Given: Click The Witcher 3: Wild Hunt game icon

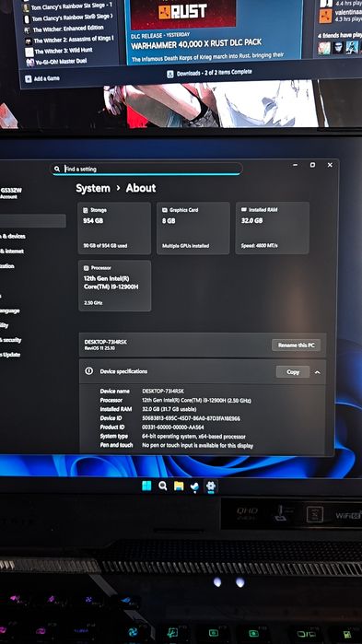Looking at the screenshot, I should (29, 53).
